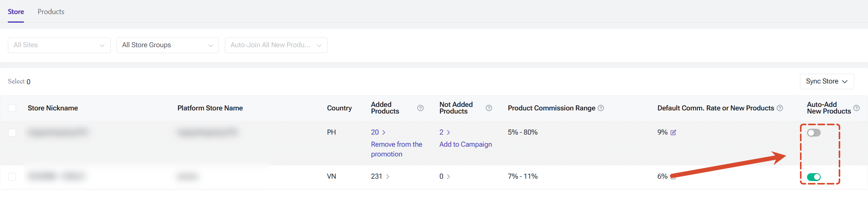Enable Auto-Add toggle for PH store
This screenshot has width=868, height=197.
coord(814,133)
